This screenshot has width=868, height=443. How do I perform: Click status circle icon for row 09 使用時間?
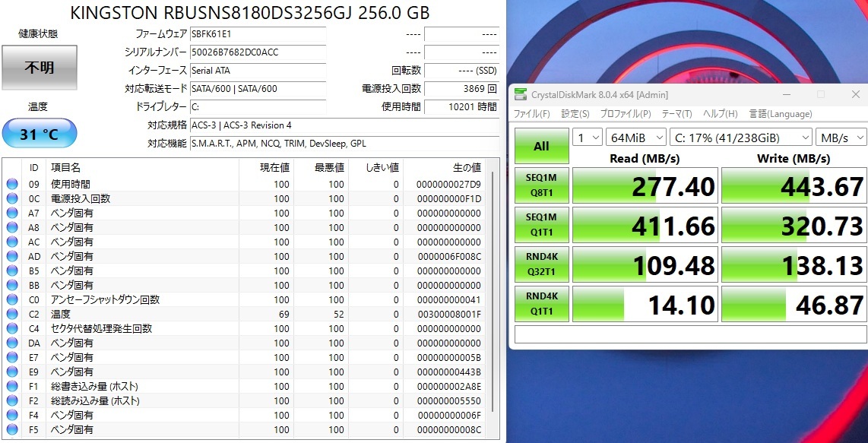click(12, 185)
